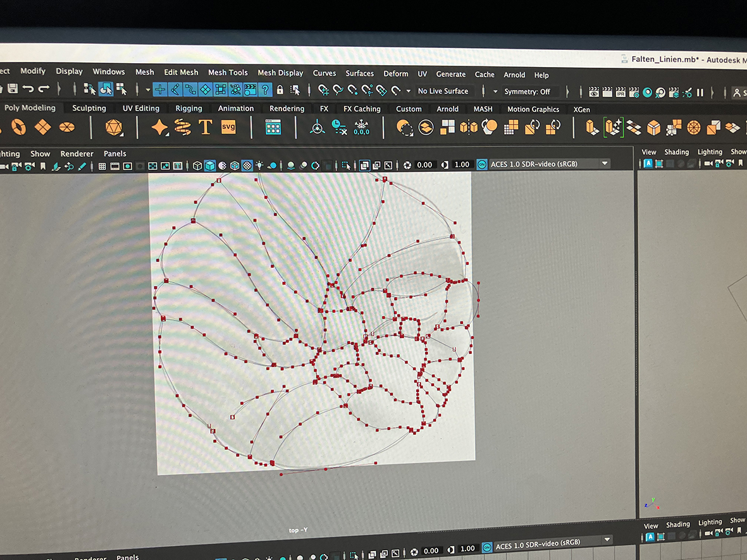Toggle textured display checker icon
Viewport: 747px width, 560px height.
coord(247,166)
